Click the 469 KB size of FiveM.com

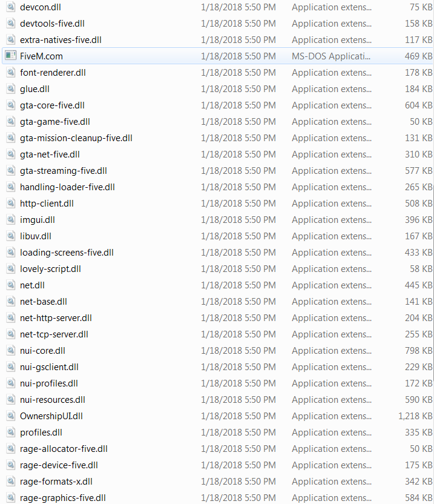pyautogui.click(x=419, y=56)
